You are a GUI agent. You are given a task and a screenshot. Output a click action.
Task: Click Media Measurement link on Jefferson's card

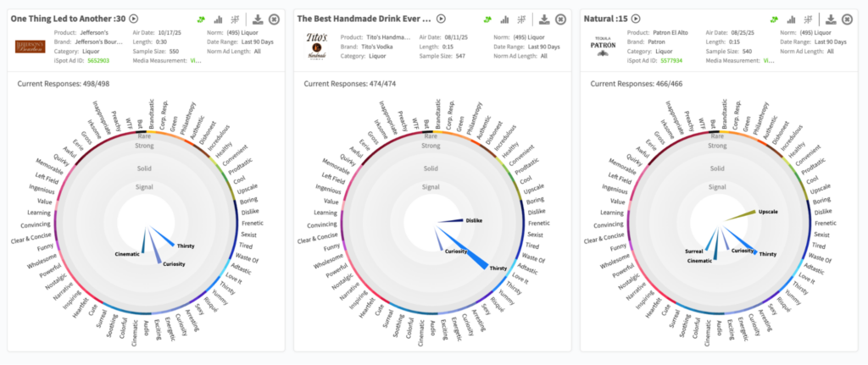click(x=196, y=61)
